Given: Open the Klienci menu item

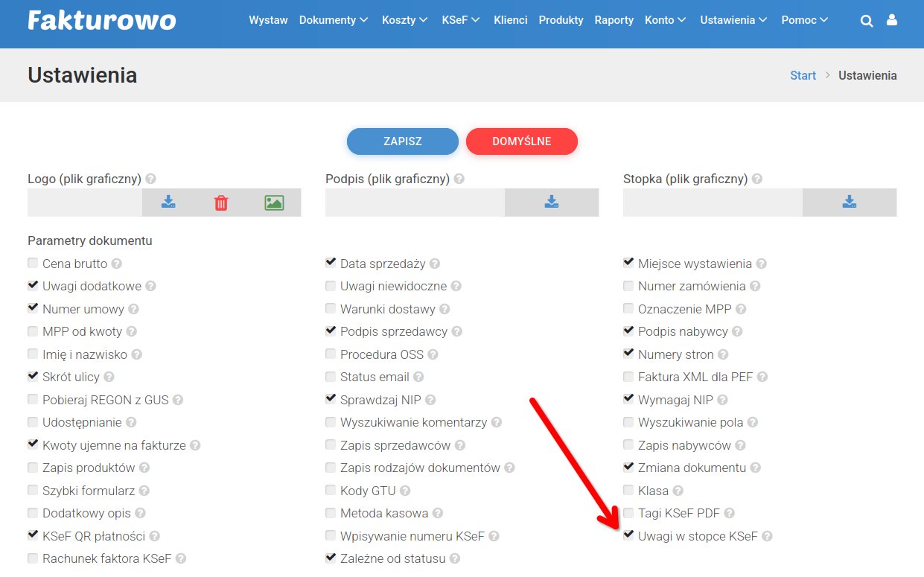Looking at the screenshot, I should (511, 20).
